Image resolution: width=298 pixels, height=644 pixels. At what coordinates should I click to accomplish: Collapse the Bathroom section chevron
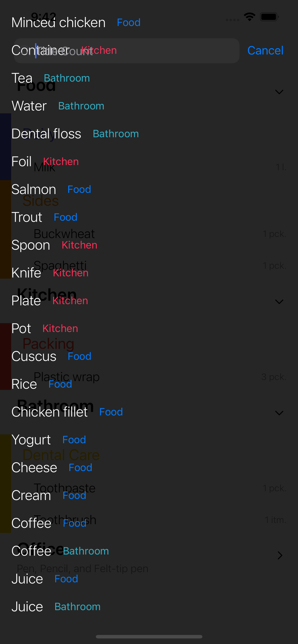(279, 413)
